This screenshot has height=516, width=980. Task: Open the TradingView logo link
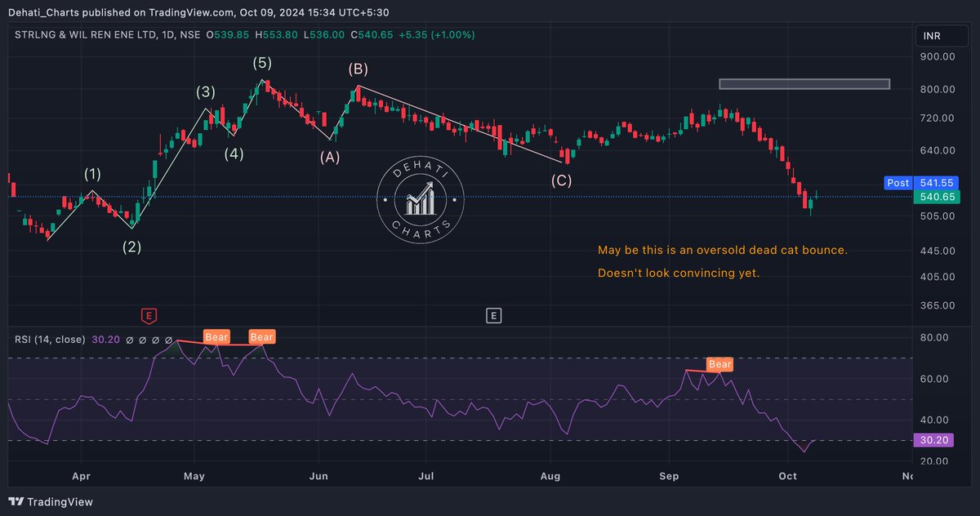(51, 502)
